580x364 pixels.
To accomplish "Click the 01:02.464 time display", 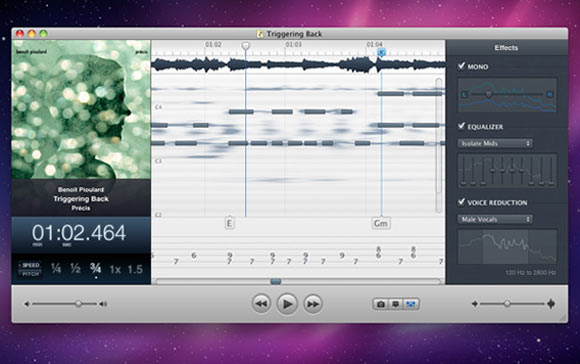I will 79,233.
